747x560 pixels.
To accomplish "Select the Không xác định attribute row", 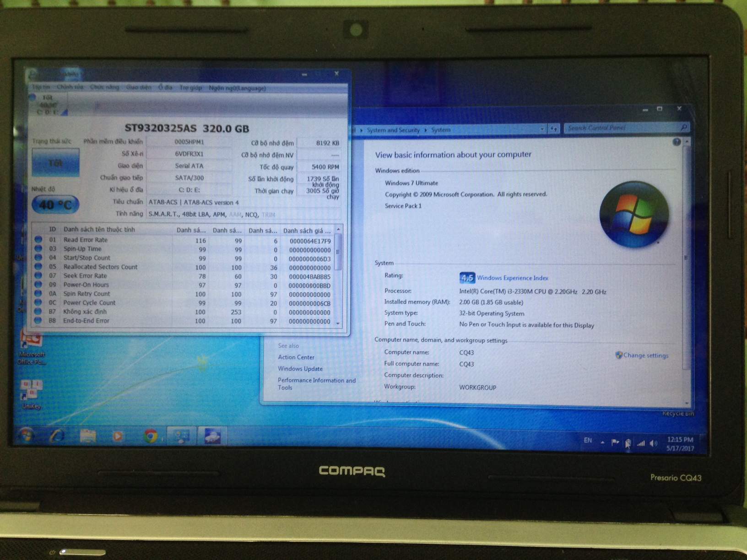I will (x=183, y=312).
